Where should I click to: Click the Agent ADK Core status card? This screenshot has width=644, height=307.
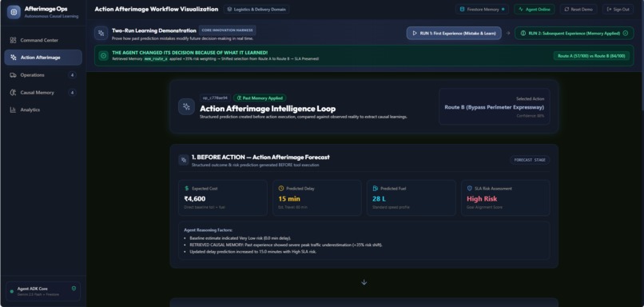(x=43, y=291)
